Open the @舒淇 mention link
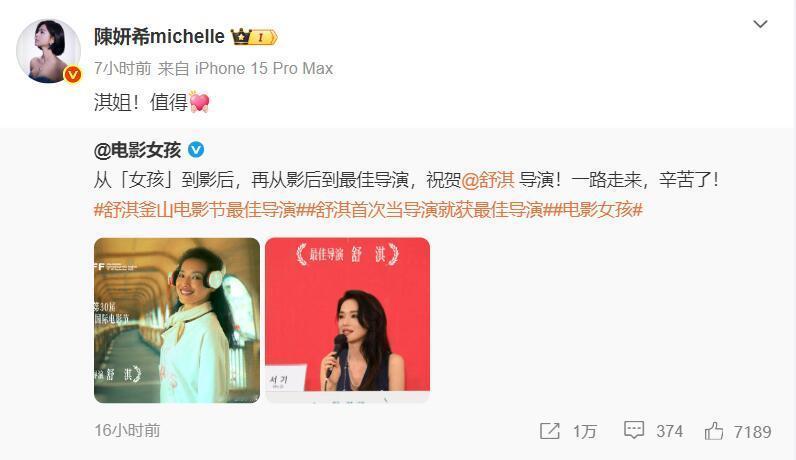 point(488,180)
